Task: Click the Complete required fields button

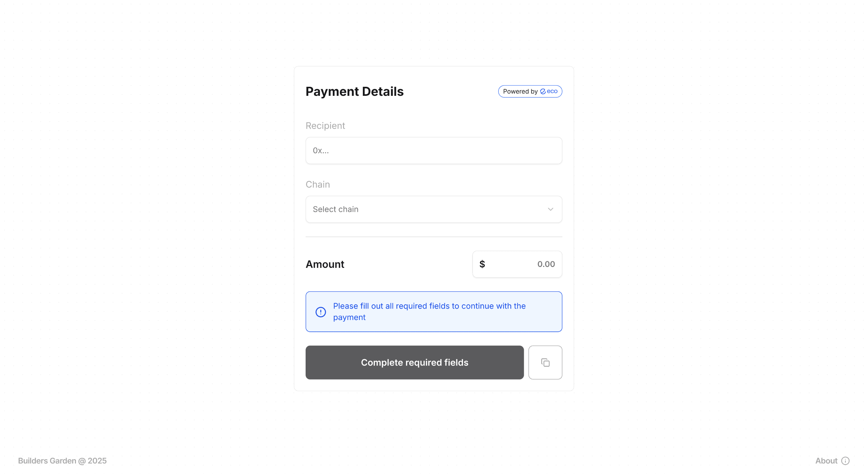Action: tap(414, 362)
